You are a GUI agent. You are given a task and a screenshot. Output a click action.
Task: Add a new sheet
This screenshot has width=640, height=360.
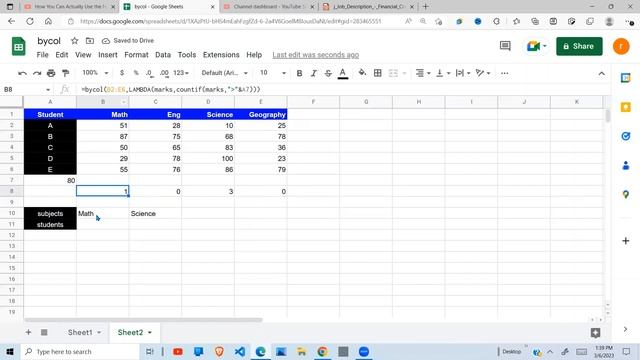28,332
